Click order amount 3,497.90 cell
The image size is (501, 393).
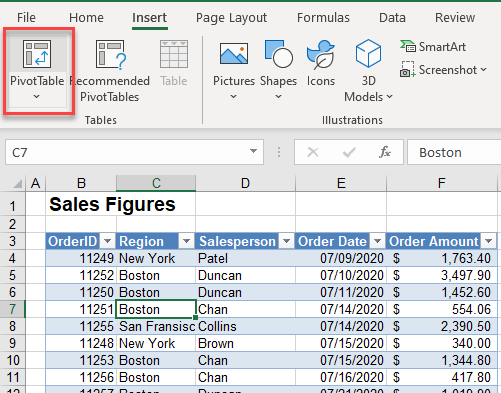442,275
